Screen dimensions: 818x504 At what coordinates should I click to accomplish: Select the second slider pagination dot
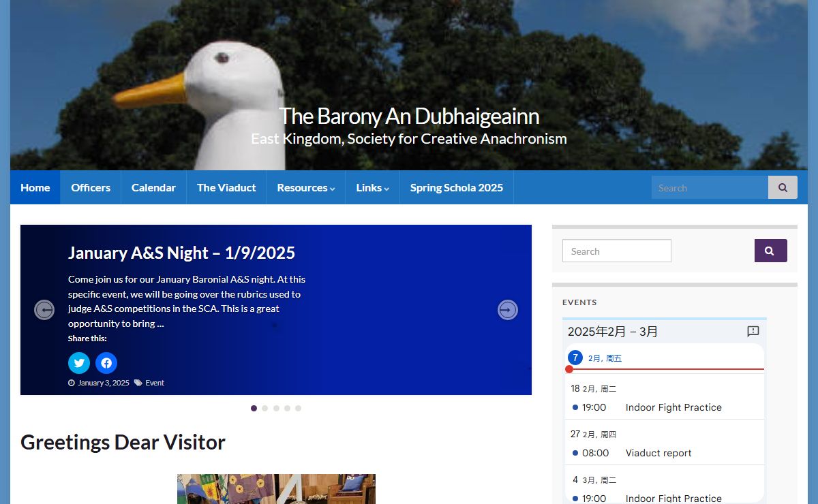tap(265, 408)
